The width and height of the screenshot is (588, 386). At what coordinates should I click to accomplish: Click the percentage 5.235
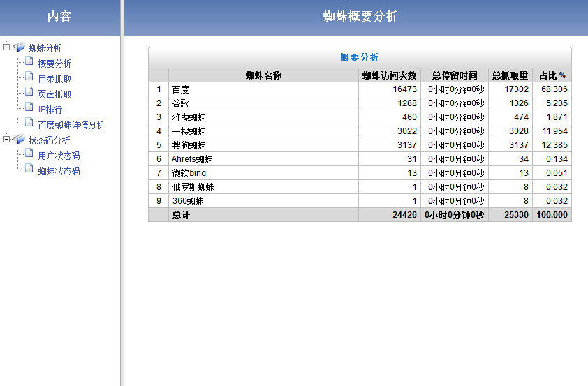557,103
